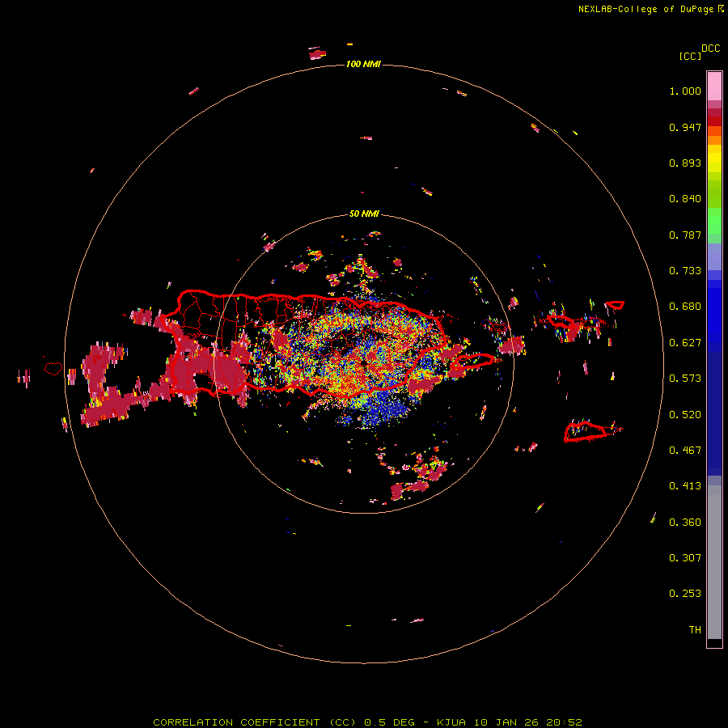Click the 1.000 value on the color scale
The image size is (728, 728).
coord(685,91)
